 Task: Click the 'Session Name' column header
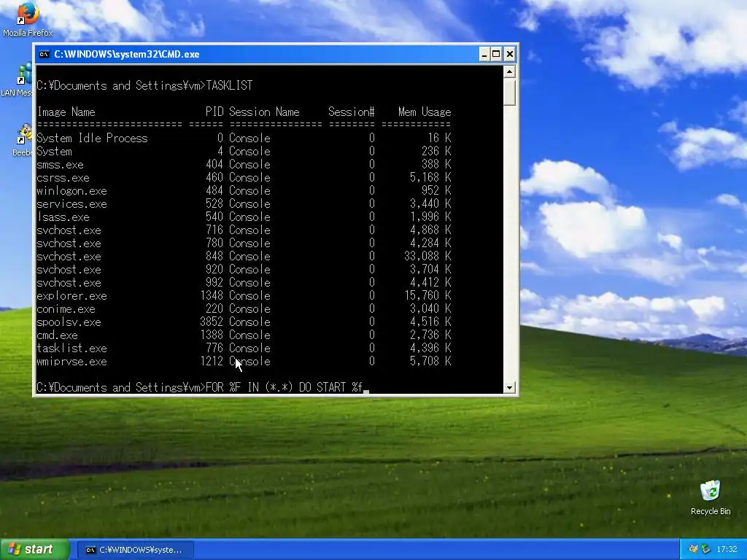tap(264, 112)
